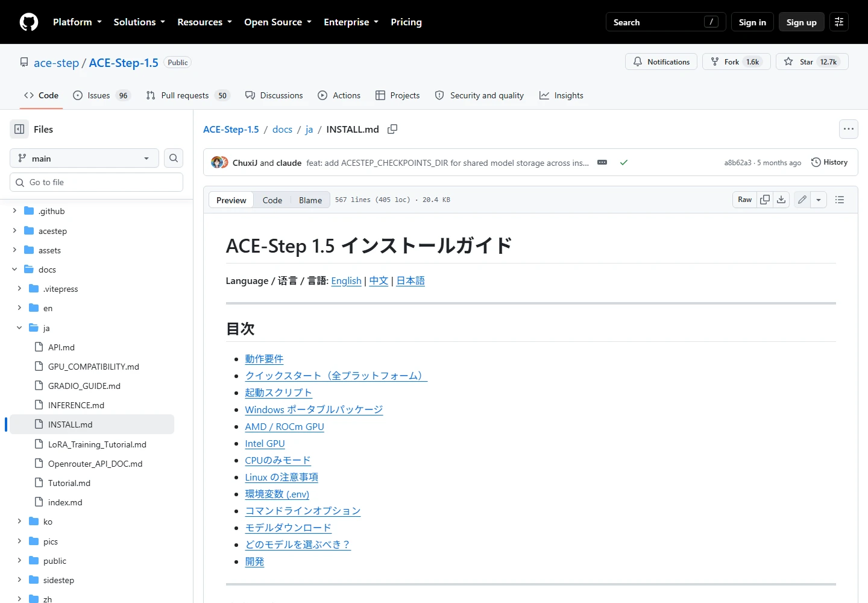Open appearance settings icon in header
868x603 pixels.
[x=839, y=22]
